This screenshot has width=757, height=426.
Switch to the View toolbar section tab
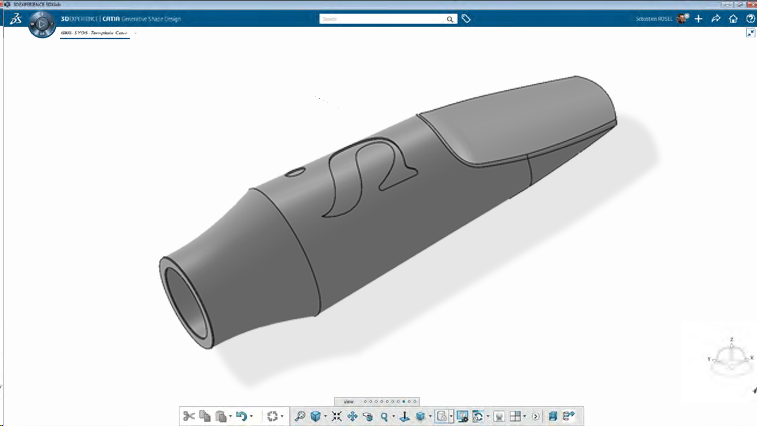(349, 401)
